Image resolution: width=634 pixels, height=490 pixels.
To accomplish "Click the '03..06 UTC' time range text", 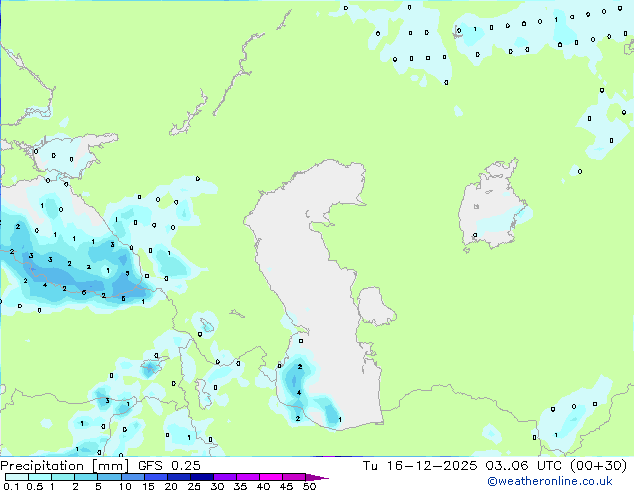I will tap(524, 466).
